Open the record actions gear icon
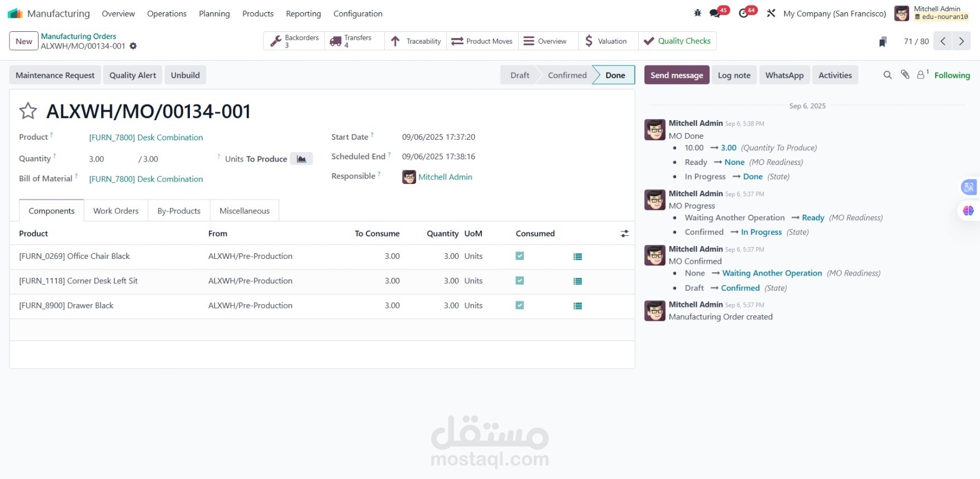This screenshot has height=479, width=980. click(x=133, y=46)
